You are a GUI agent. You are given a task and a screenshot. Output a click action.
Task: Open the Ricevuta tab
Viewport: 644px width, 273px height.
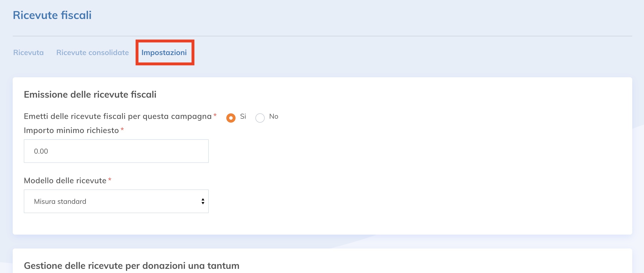28,53
